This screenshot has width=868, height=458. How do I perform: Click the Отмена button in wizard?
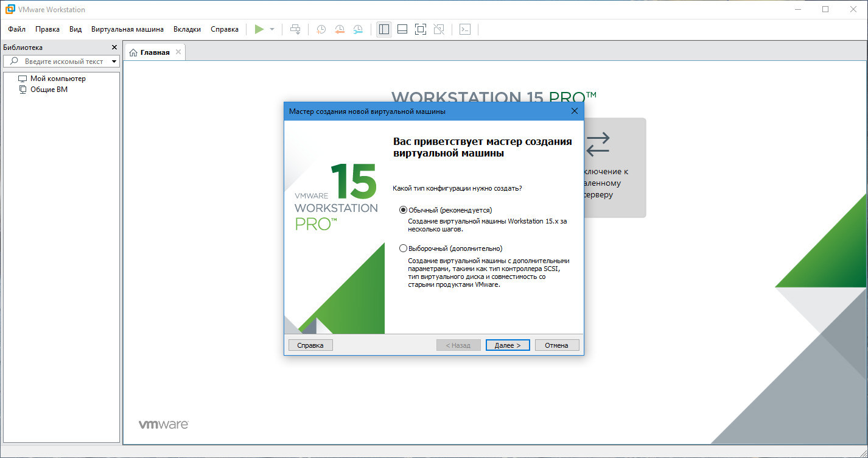[557, 345]
